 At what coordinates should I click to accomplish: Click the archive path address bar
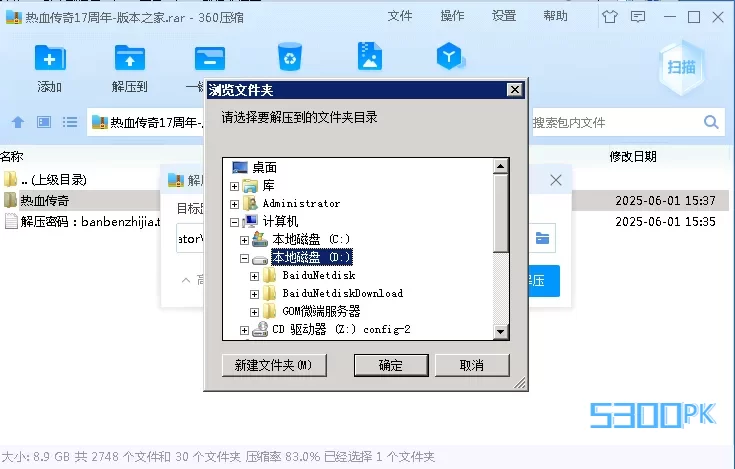146,122
